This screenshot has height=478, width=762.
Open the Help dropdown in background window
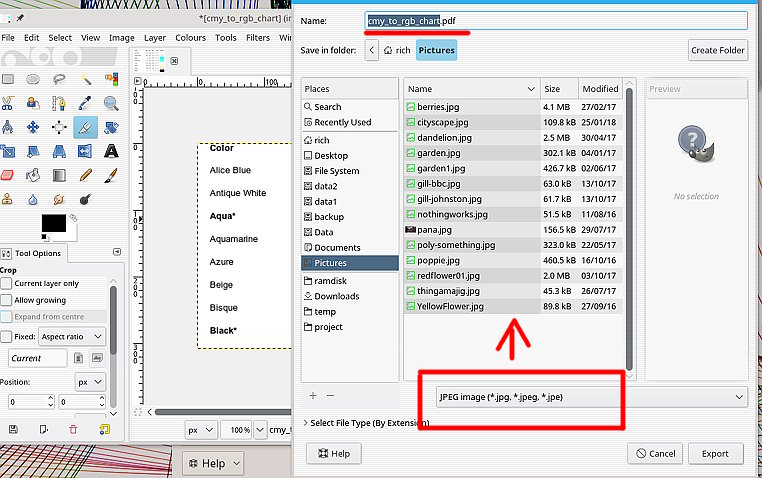[x=213, y=463]
